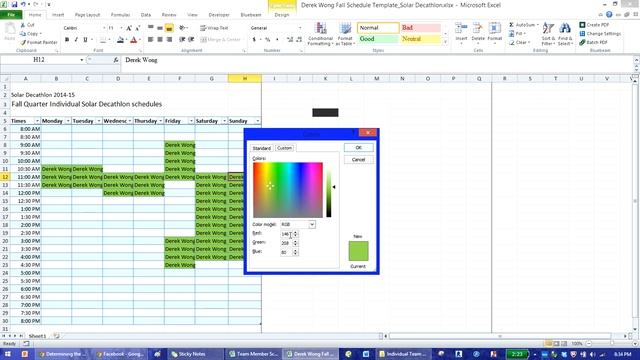Click the Orientation icon

pos(182,28)
